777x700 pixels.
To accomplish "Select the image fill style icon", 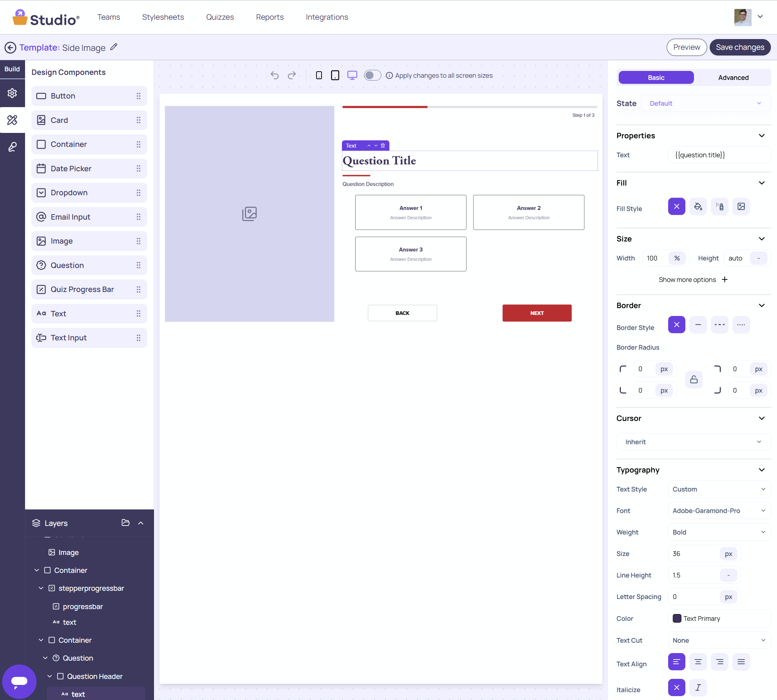I will tap(741, 207).
